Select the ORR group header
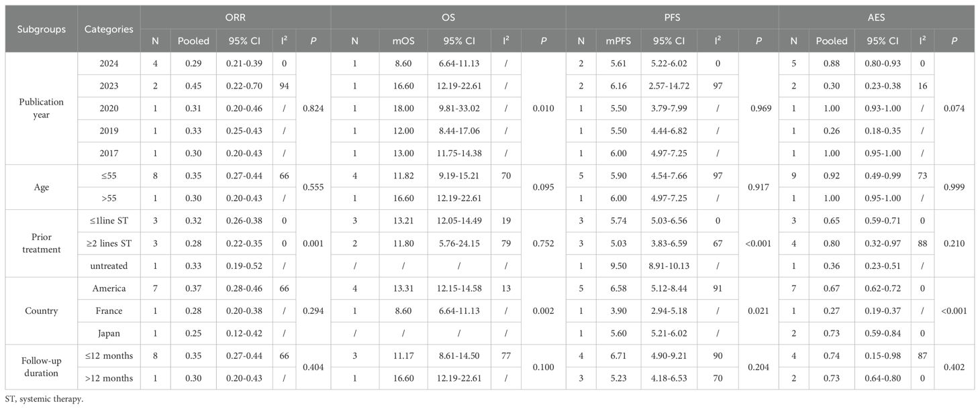 point(236,17)
